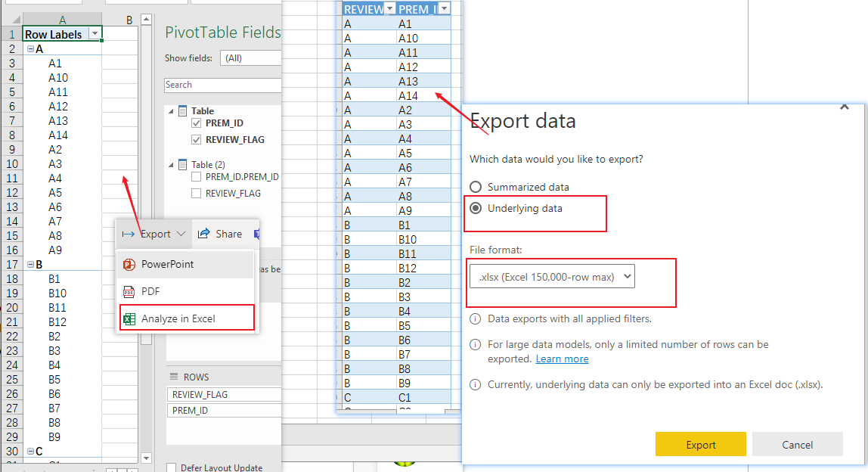Click the Share arrow icon
This screenshot has width=868, height=472.
coord(203,234)
